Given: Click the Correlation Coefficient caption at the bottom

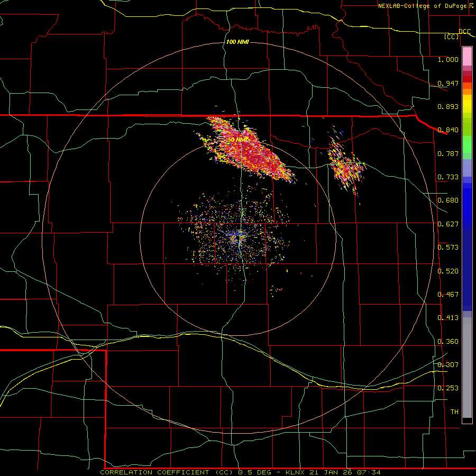Looking at the screenshot, I should 240,472.
